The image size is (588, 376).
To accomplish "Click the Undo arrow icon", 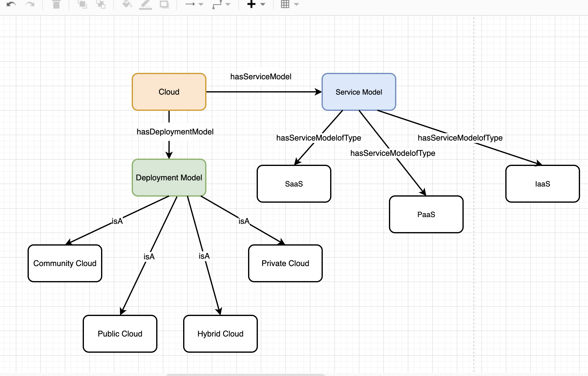I will coord(11,4).
